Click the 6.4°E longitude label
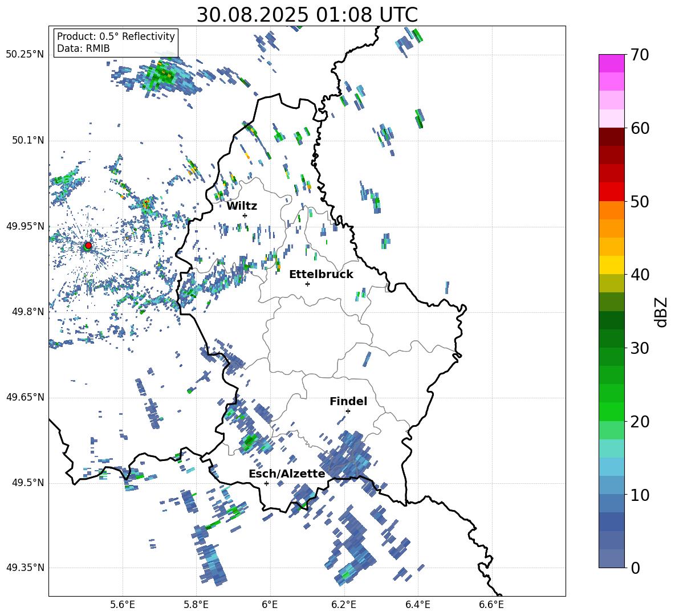Viewport: 675px width, 616px height. pyautogui.click(x=417, y=605)
